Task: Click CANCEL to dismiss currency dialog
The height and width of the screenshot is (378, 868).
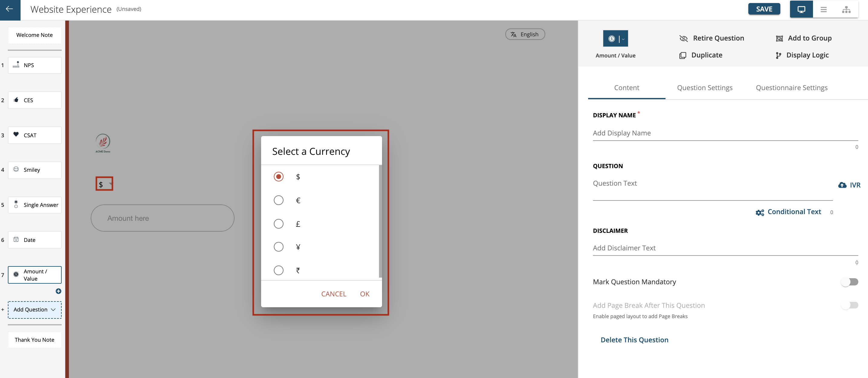Action: coord(333,294)
